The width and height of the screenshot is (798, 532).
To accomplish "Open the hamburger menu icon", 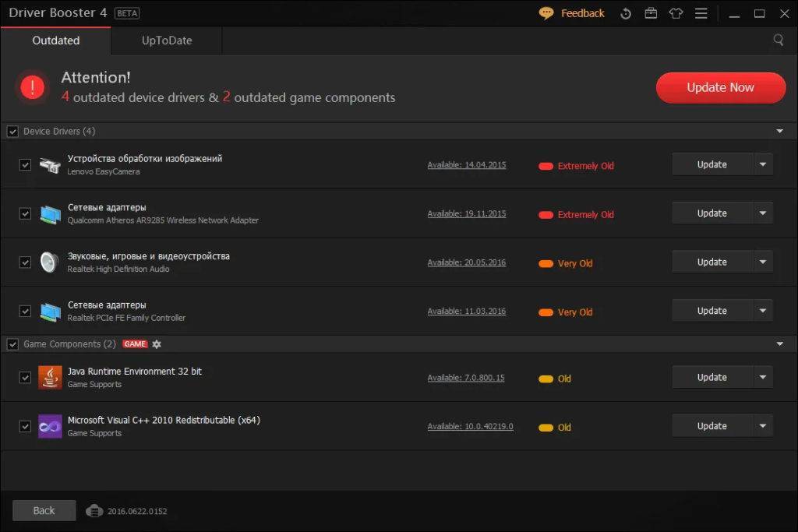I will tap(701, 13).
